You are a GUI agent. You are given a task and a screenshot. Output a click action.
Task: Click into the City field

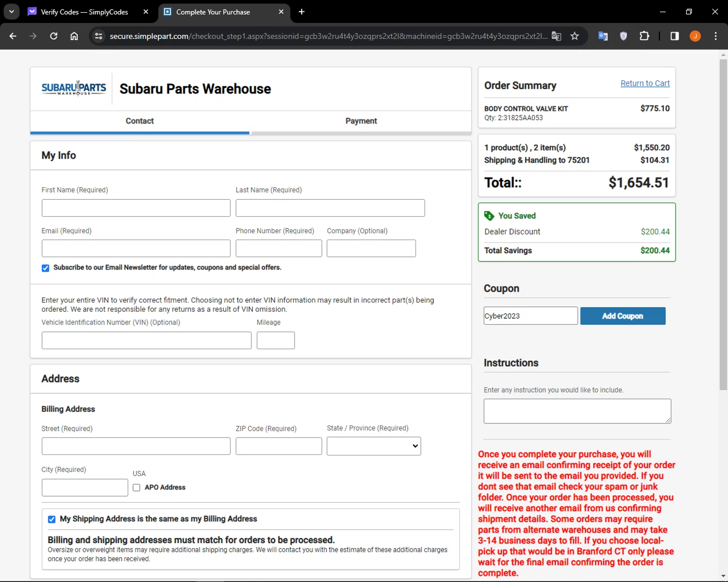click(x=85, y=487)
